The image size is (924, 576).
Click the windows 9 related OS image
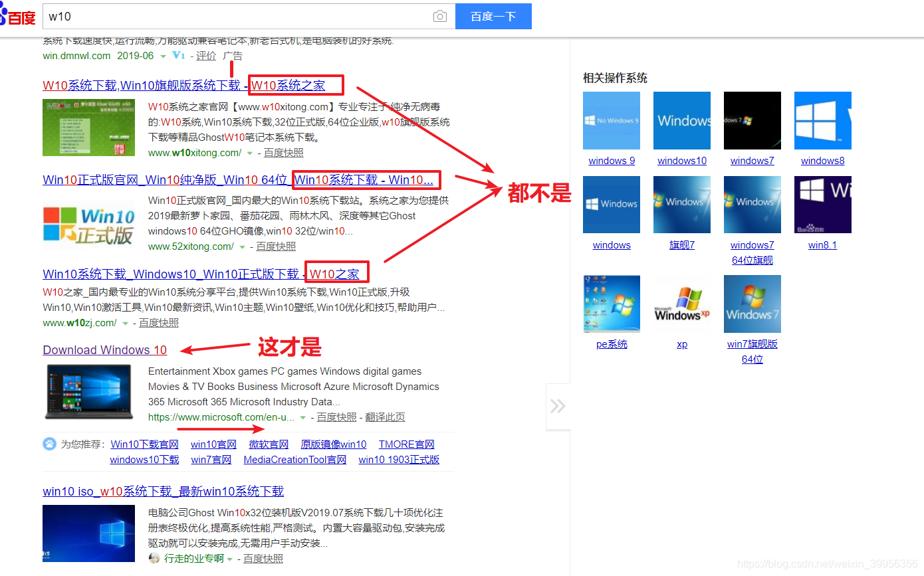pyautogui.click(x=612, y=120)
